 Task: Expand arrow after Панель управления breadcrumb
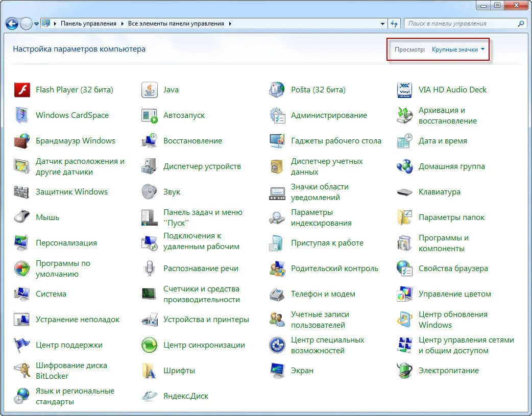coord(123,24)
